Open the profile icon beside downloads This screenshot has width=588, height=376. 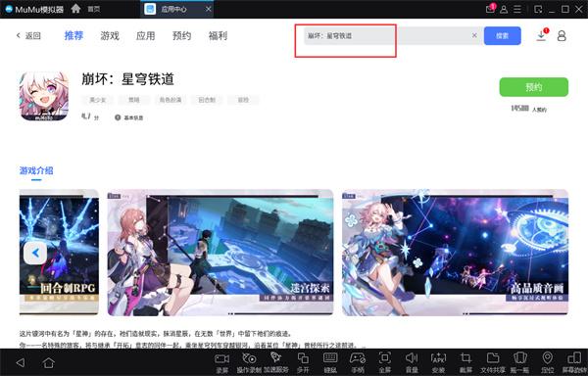(x=562, y=36)
